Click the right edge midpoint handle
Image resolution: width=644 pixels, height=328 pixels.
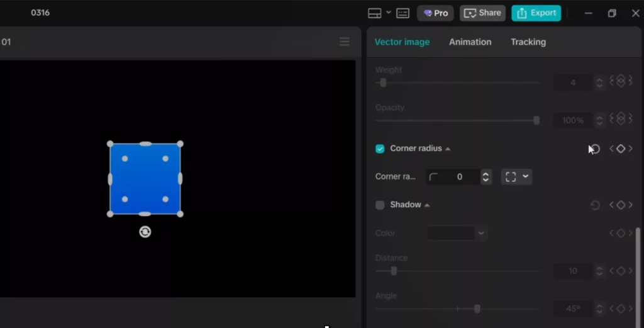pos(180,179)
